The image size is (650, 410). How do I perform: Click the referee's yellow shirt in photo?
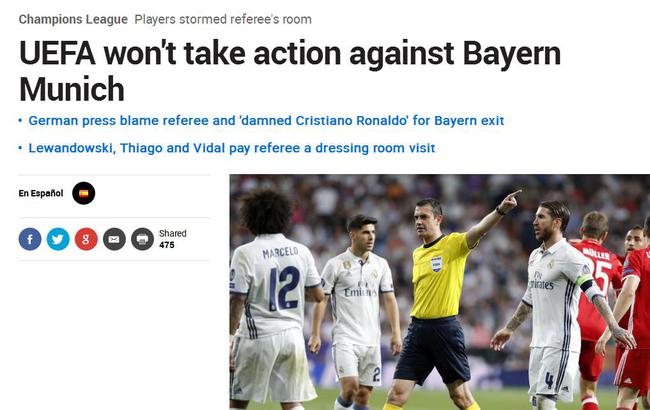438,276
